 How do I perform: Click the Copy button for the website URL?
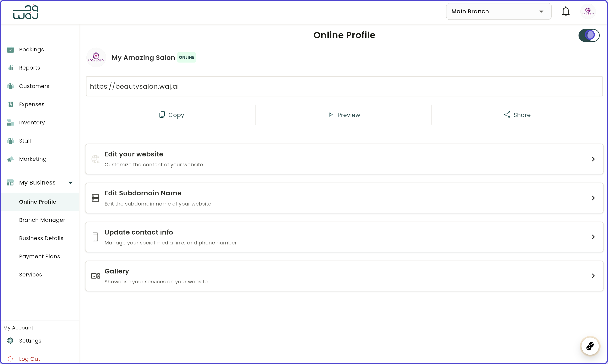pos(171,114)
